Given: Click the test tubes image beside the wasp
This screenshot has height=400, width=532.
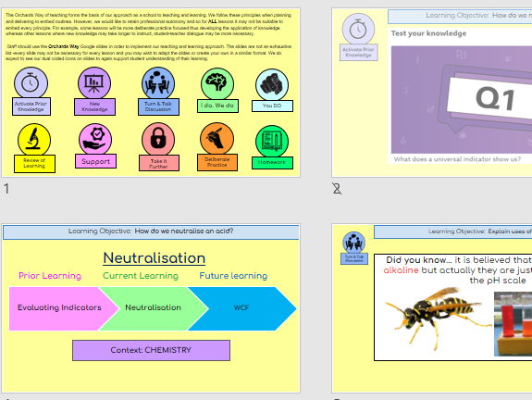Looking at the screenshot, I should [513, 323].
